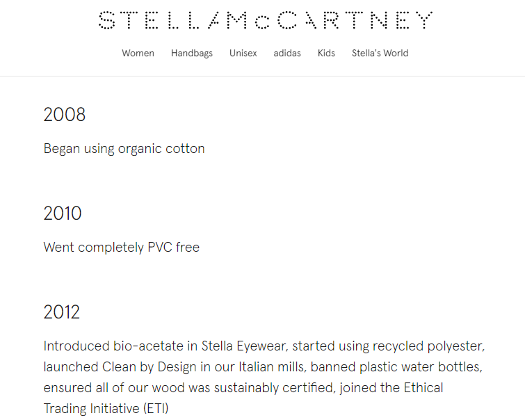525x420 pixels.
Task: Click the 'Went completely PVC free' text
Action: pyautogui.click(x=121, y=248)
